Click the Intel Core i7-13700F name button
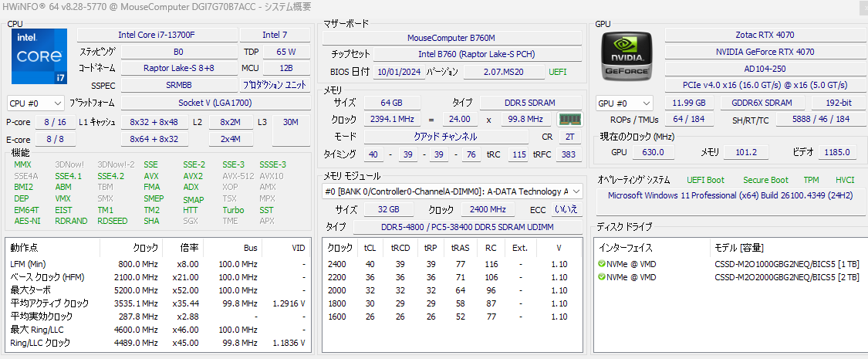Screen dimensions: 868x359 click(157, 35)
